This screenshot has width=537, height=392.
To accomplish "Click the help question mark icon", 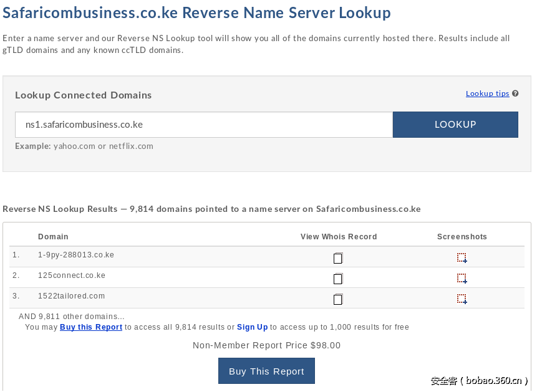I will 515,93.
